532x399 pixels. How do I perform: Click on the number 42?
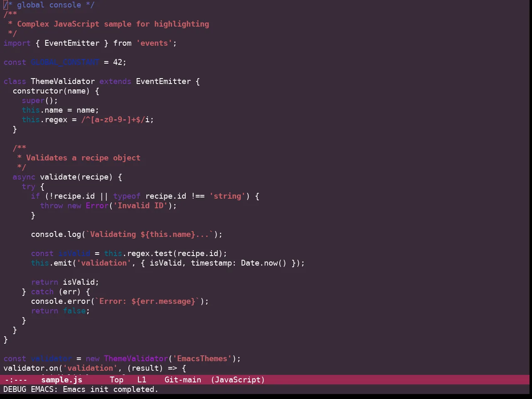(118, 62)
